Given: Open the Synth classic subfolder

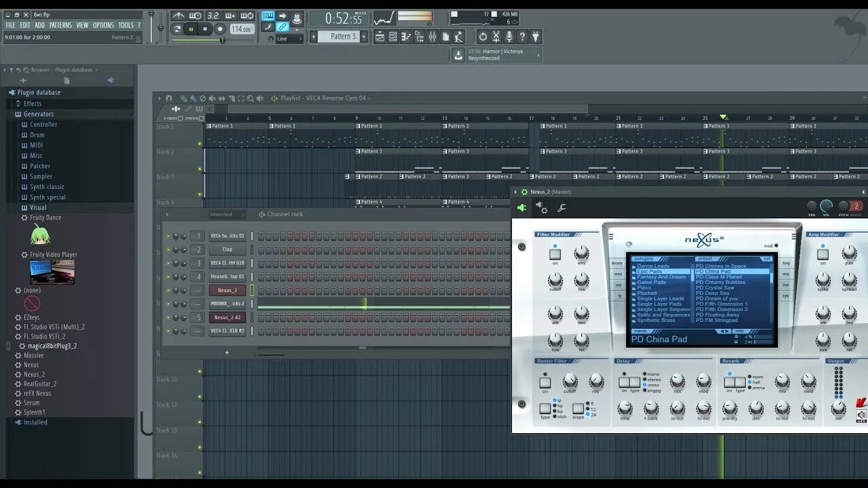Looking at the screenshot, I should [47, 187].
